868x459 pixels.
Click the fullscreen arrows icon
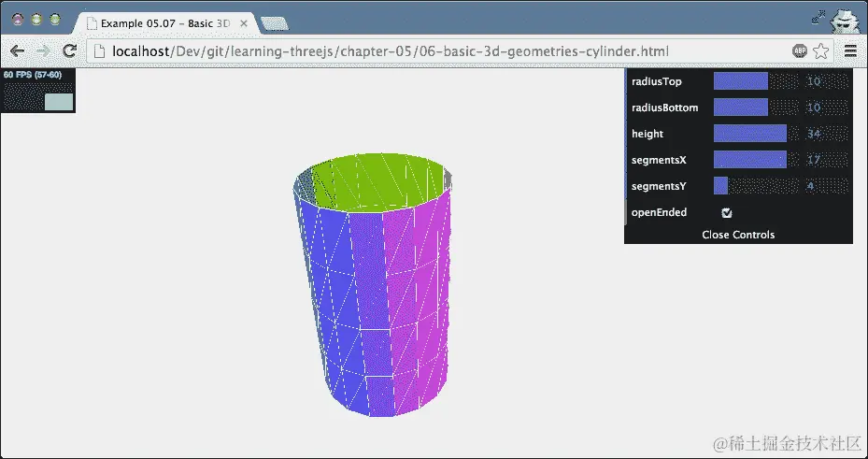tap(818, 17)
